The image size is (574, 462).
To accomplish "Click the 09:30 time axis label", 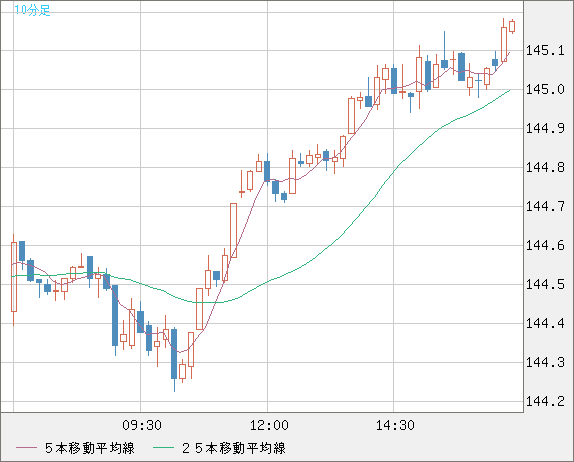I will click(142, 425).
